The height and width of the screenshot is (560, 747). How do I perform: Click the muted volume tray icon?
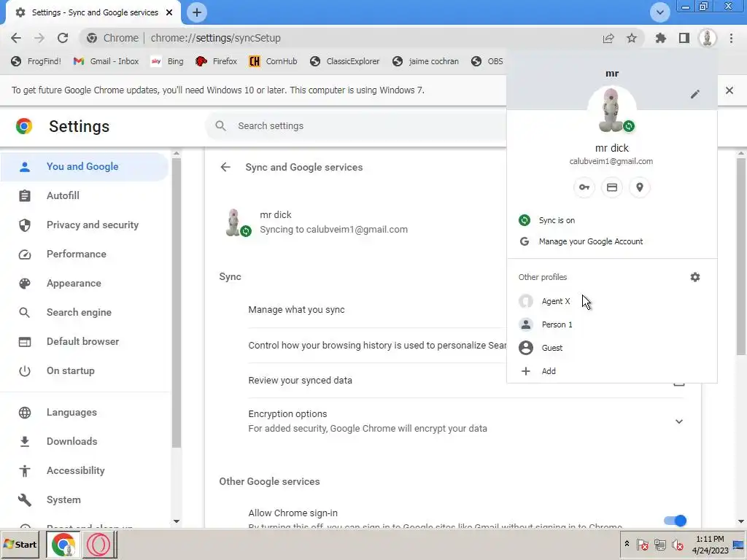click(677, 544)
